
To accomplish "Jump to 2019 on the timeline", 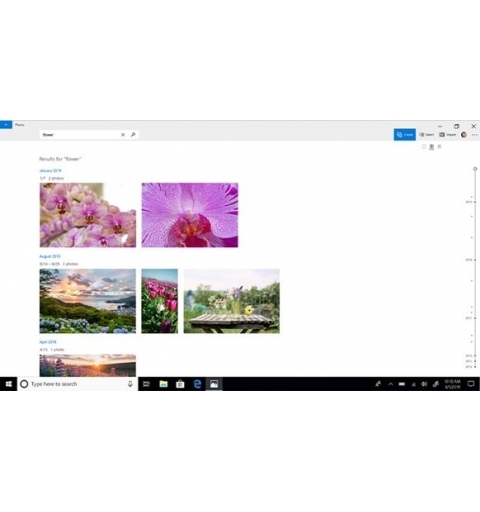I will coord(469,202).
